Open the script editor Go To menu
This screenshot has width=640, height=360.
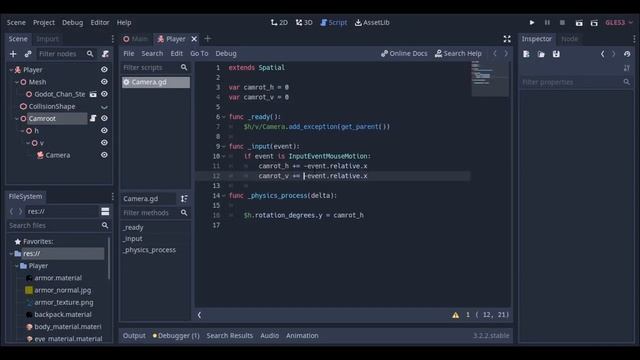point(199,53)
